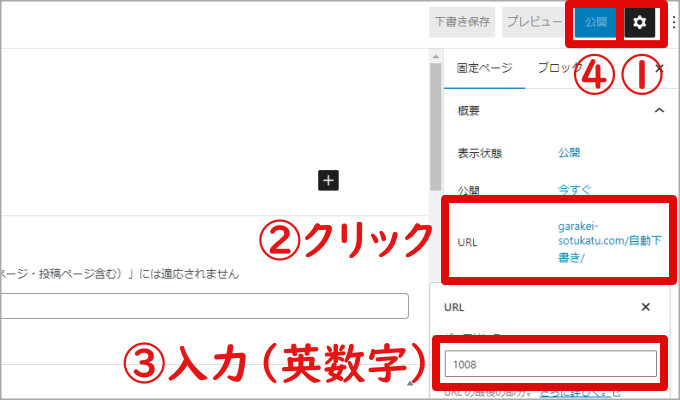Toggle the settings gear icon
Screen dimensions: 680x400
click(x=640, y=22)
